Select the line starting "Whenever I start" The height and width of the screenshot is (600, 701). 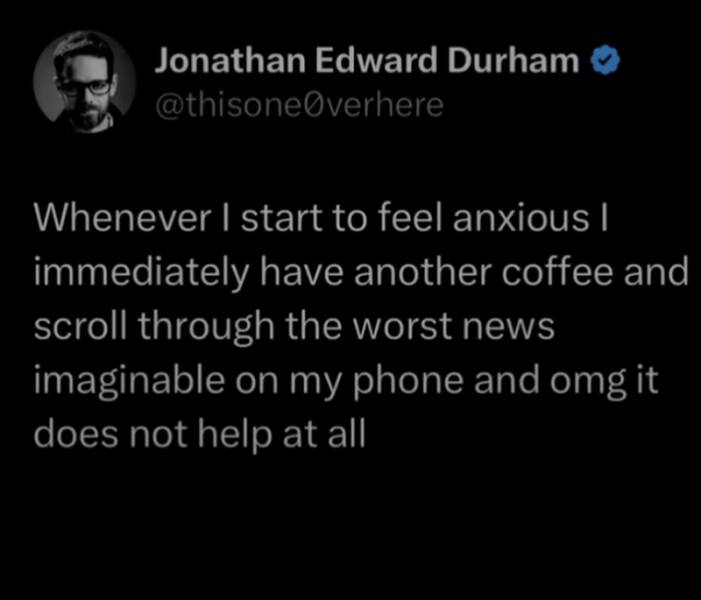pyautogui.click(x=321, y=218)
